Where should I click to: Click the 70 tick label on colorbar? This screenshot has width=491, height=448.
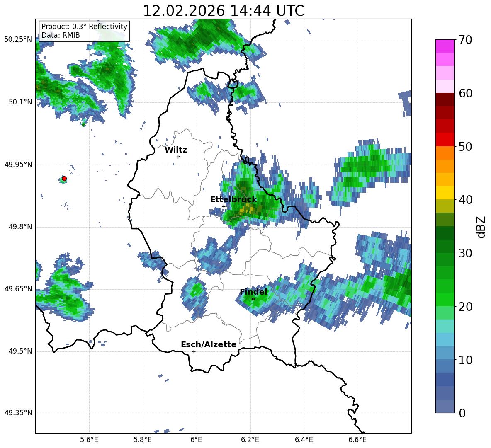coord(465,40)
